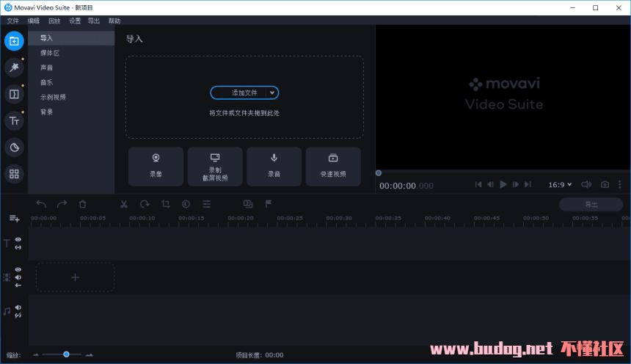
Task: Click the plus placeholder on video track
Action: pyautogui.click(x=76, y=277)
